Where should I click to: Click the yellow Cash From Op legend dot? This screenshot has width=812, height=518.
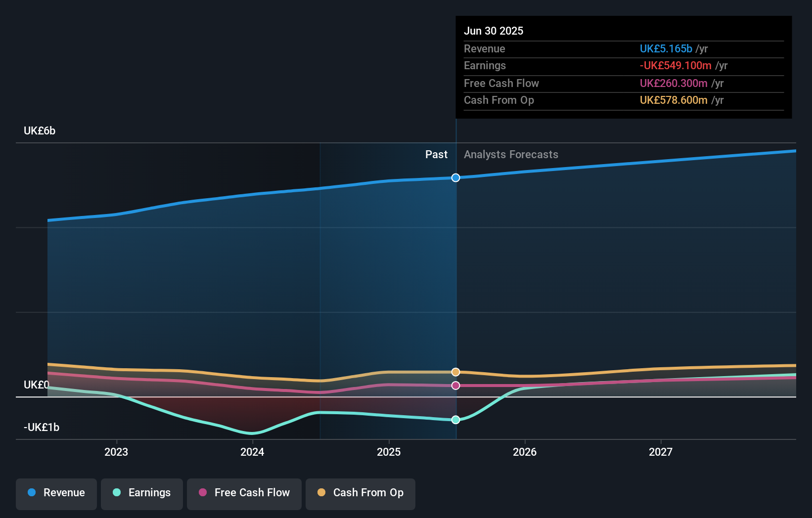click(322, 493)
